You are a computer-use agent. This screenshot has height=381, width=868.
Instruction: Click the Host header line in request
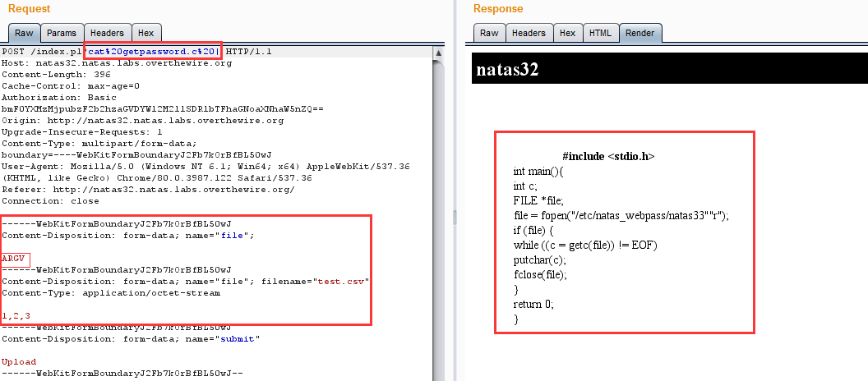click(x=115, y=63)
